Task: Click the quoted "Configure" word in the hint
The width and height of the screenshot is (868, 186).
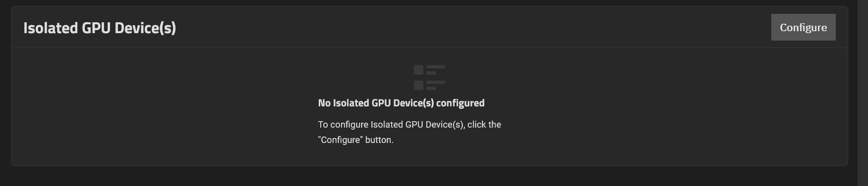Action: 341,140
